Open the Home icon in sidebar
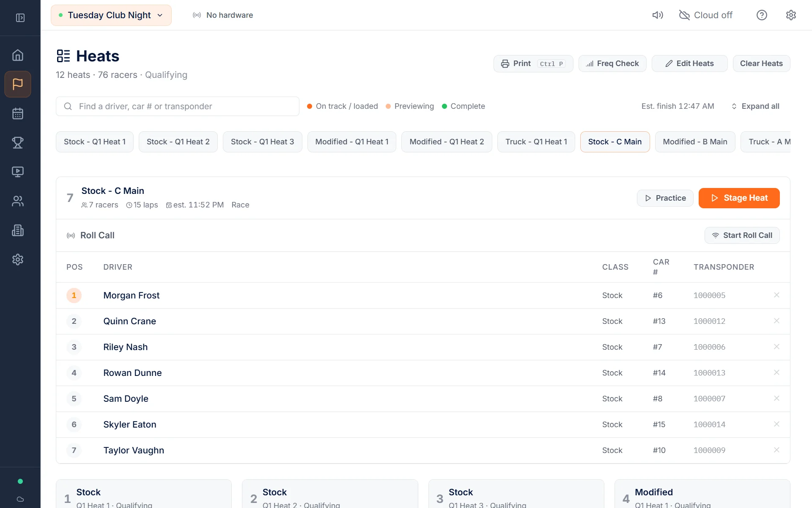The width and height of the screenshot is (812, 508). pyautogui.click(x=18, y=55)
